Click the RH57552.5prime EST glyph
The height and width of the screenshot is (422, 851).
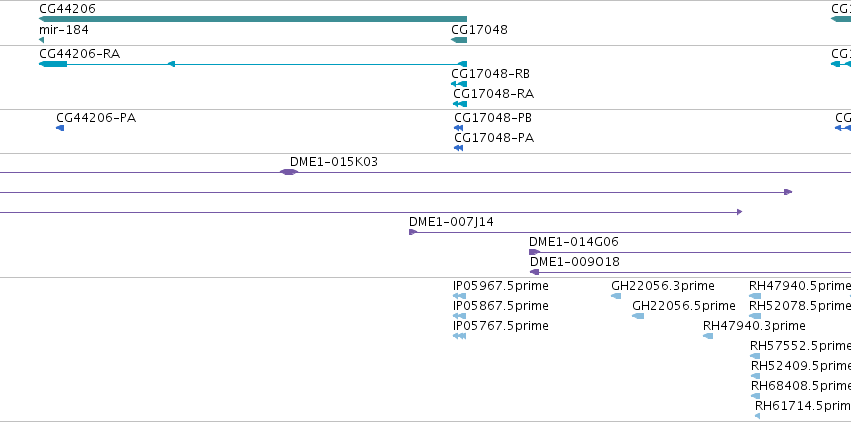coord(755,356)
